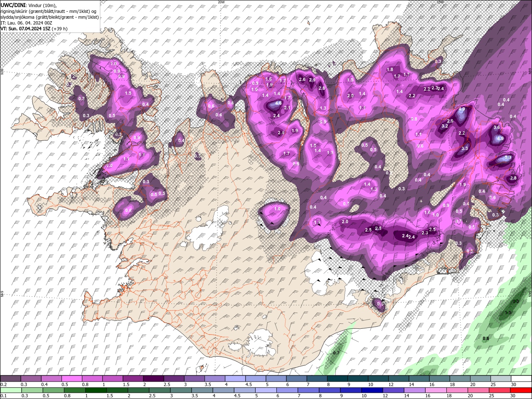The height and width of the screenshot is (399, 532).
Task: Click the '20W' longitude label
Action: 221,2
